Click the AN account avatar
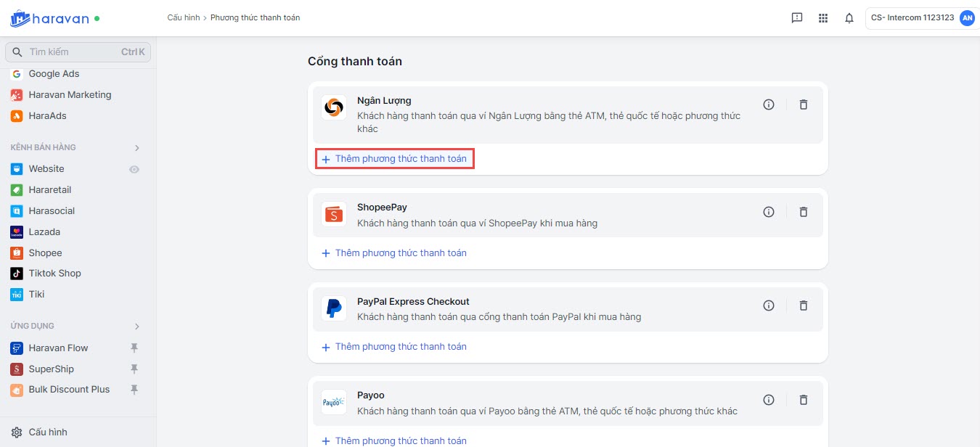The height and width of the screenshot is (447, 980). pyautogui.click(x=966, y=18)
